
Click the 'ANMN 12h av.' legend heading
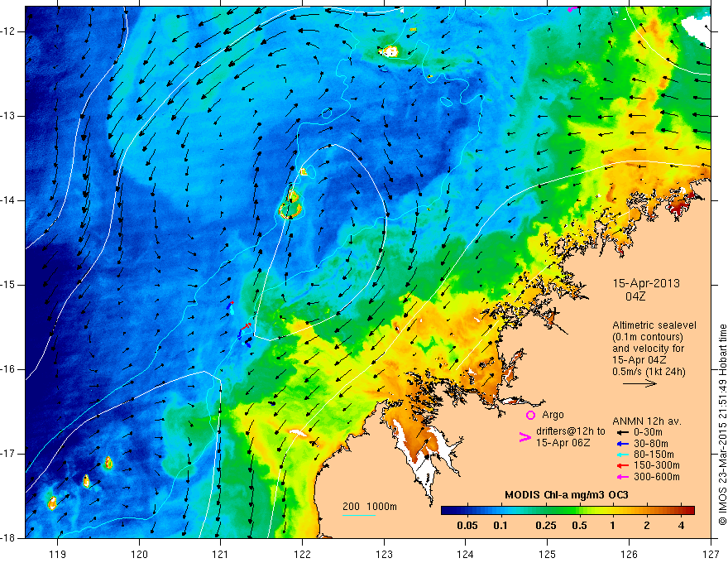647,421
